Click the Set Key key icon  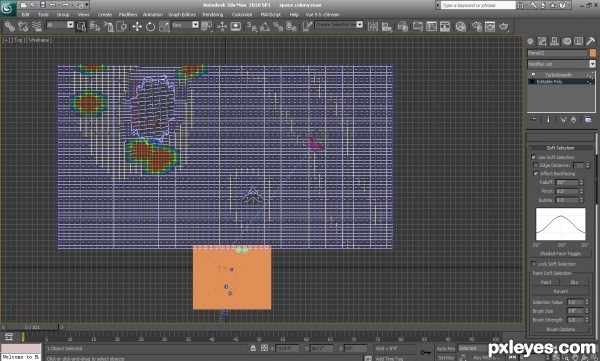point(426,352)
